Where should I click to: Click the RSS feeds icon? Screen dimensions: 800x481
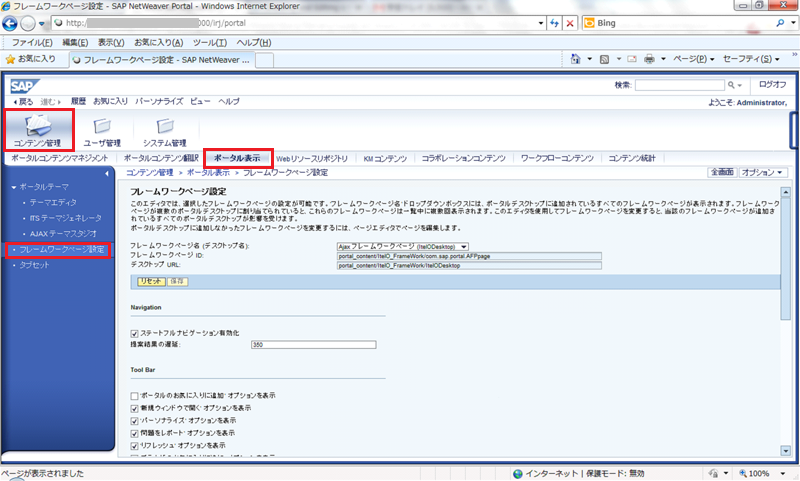[605, 59]
